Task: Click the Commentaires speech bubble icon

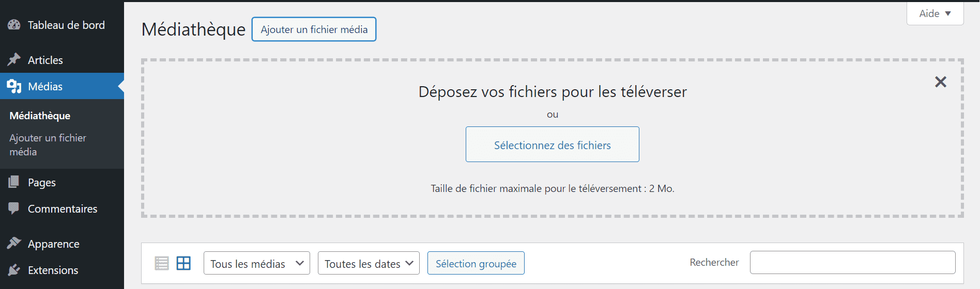Action: (14, 208)
